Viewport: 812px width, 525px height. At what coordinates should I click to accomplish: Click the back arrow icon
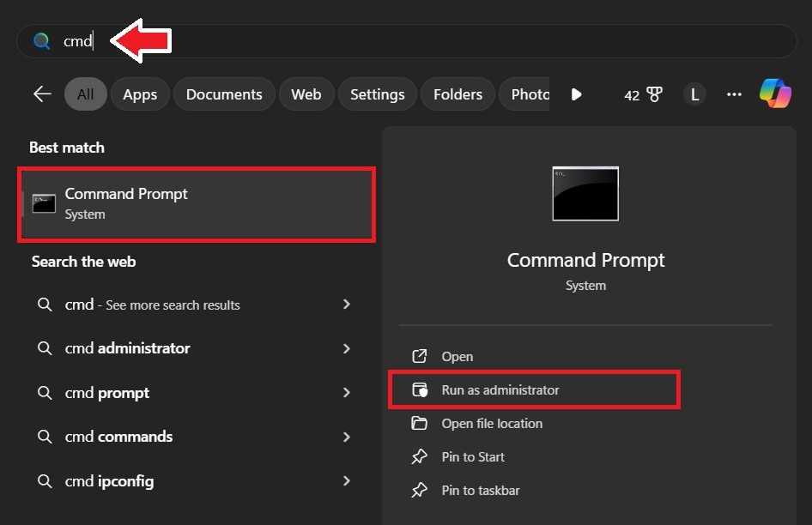[42, 94]
